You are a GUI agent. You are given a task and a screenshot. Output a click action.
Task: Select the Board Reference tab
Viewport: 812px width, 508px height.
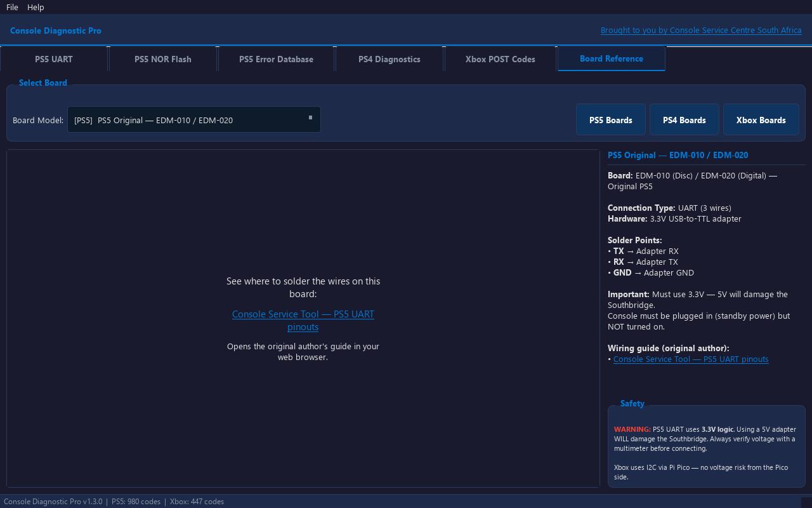[612, 58]
